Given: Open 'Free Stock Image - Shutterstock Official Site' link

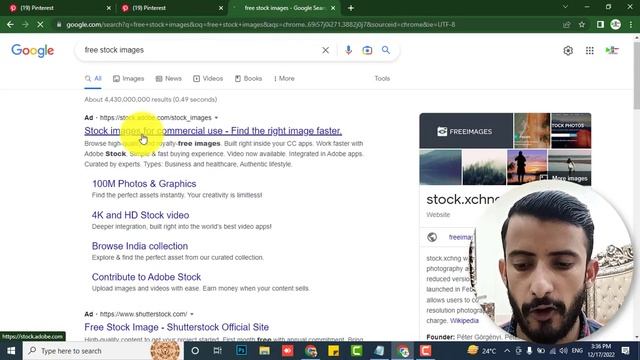Looking at the screenshot, I should [x=177, y=327].
